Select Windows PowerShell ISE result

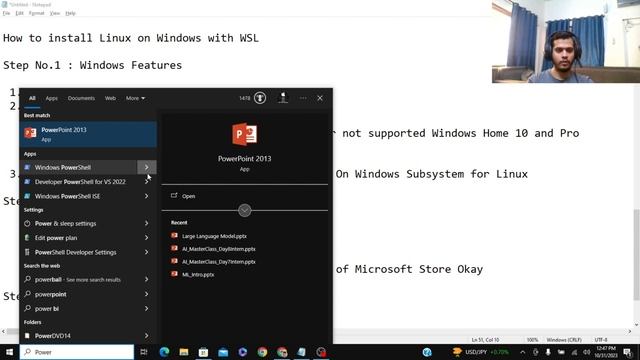point(78,196)
